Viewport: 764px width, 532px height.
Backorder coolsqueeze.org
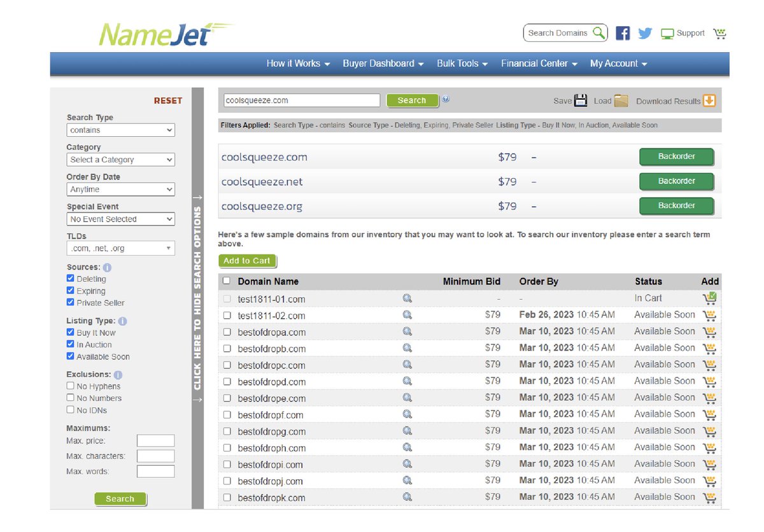click(x=676, y=206)
